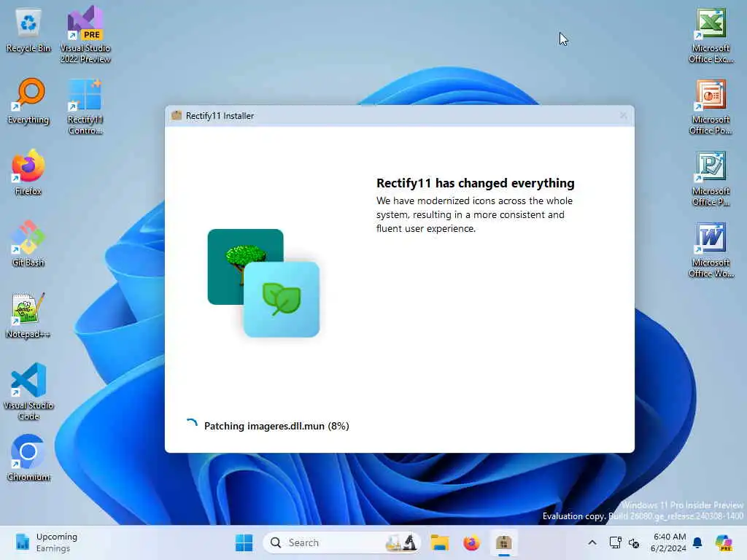Open Upcoming Earnings widget

pos(45,542)
